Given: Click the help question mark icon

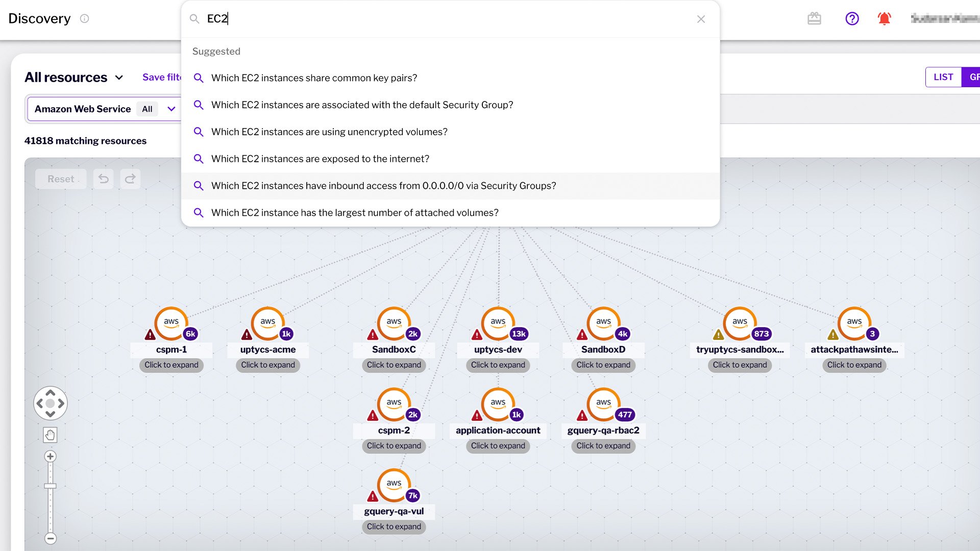Looking at the screenshot, I should click(852, 18).
